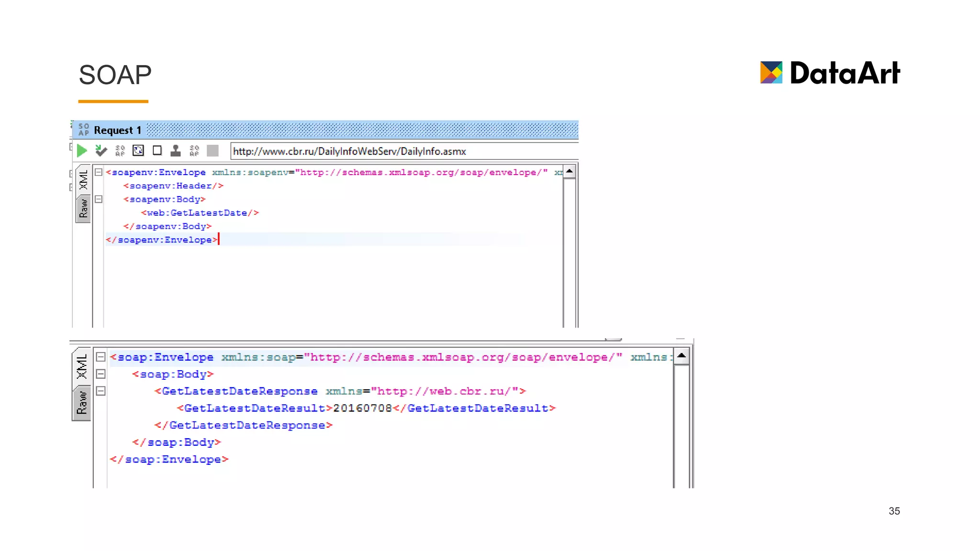980x551 pixels.
Task: Collapse the soap:Envelope node in response
Action: click(x=100, y=357)
